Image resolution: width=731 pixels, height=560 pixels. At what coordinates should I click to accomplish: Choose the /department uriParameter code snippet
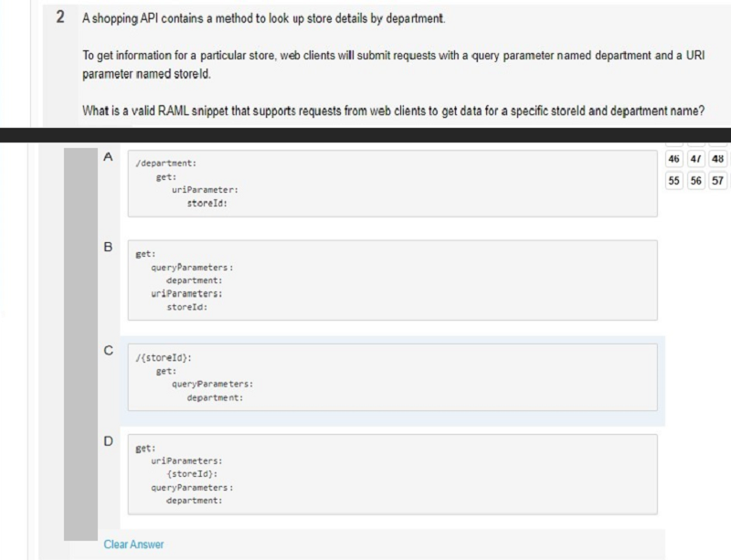click(x=393, y=184)
